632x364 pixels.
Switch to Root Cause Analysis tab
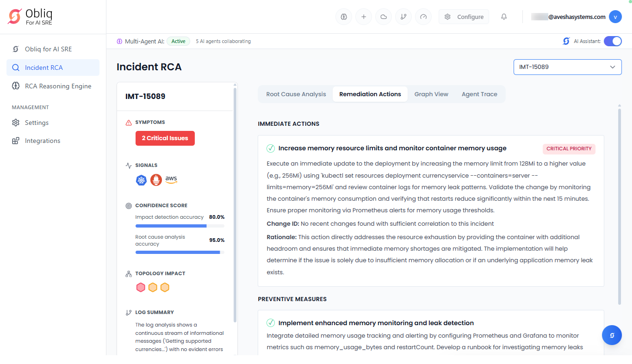coord(296,94)
